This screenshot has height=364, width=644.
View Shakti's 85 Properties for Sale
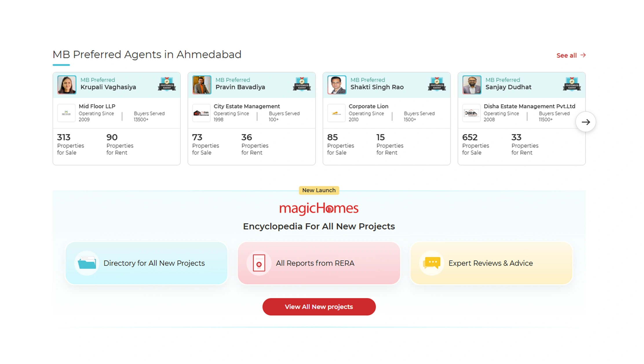(x=340, y=144)
